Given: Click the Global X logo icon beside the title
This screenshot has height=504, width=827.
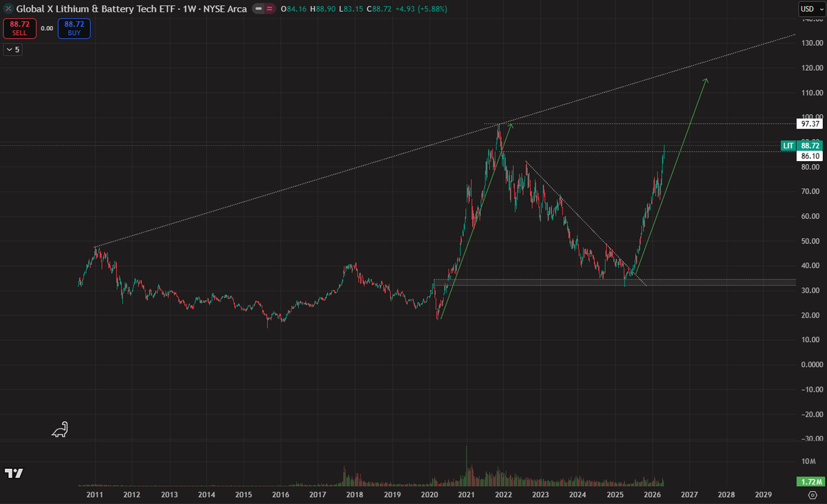Looking at the screenshot, I should [x=8, y=9].
